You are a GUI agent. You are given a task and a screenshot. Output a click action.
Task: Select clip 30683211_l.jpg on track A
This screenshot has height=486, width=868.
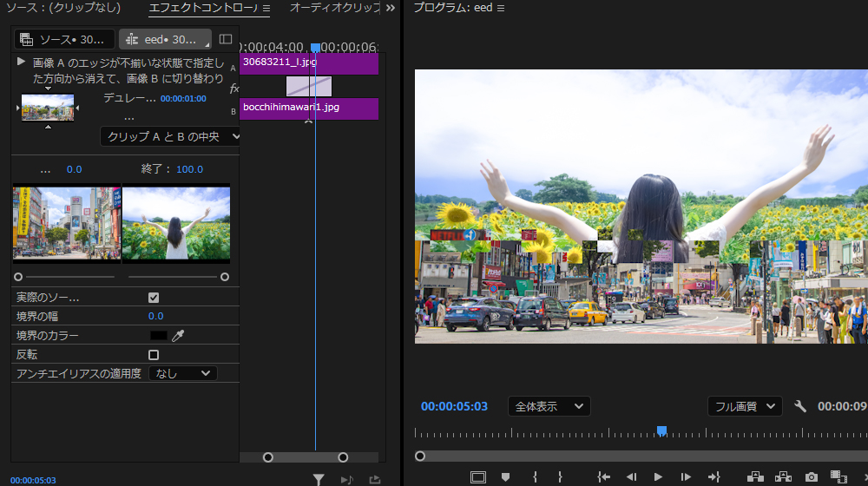coord(309,63)
